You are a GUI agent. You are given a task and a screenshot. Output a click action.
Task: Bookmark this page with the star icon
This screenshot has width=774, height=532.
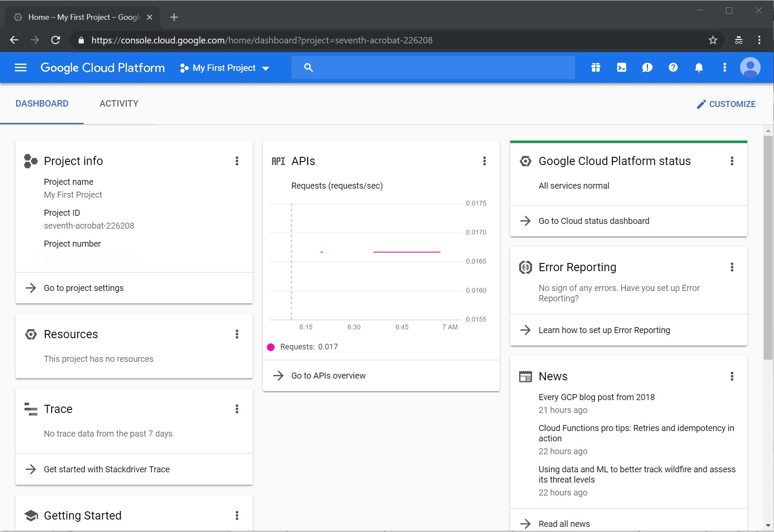pyautogui.click(x=713, y=40)
